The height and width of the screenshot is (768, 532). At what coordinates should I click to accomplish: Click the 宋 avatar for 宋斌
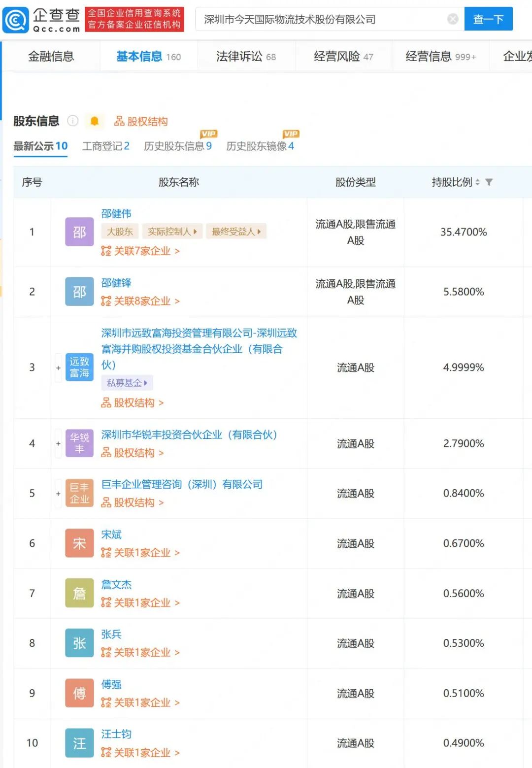[79, 543]
